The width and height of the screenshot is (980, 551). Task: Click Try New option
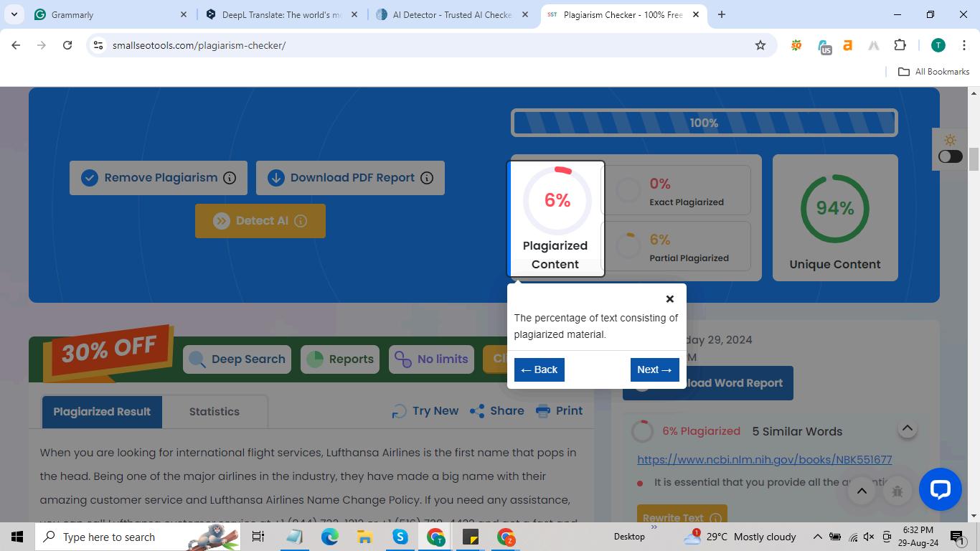click(425, 411)
